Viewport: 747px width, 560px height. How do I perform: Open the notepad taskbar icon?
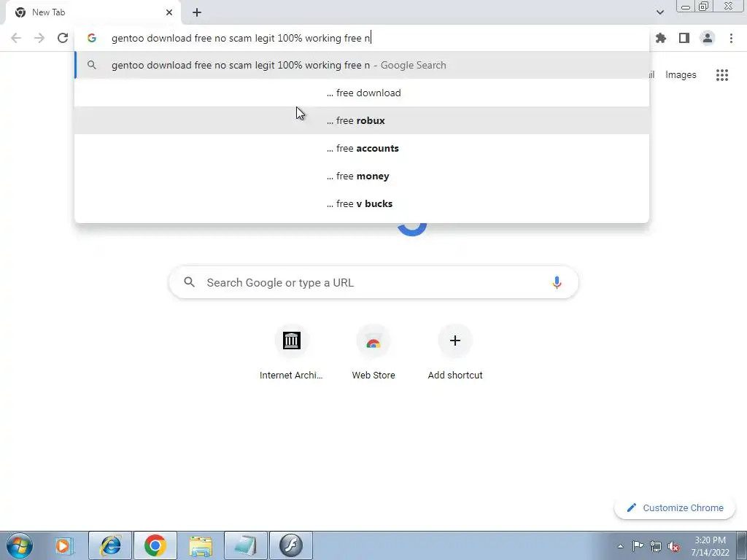(246, 545)
